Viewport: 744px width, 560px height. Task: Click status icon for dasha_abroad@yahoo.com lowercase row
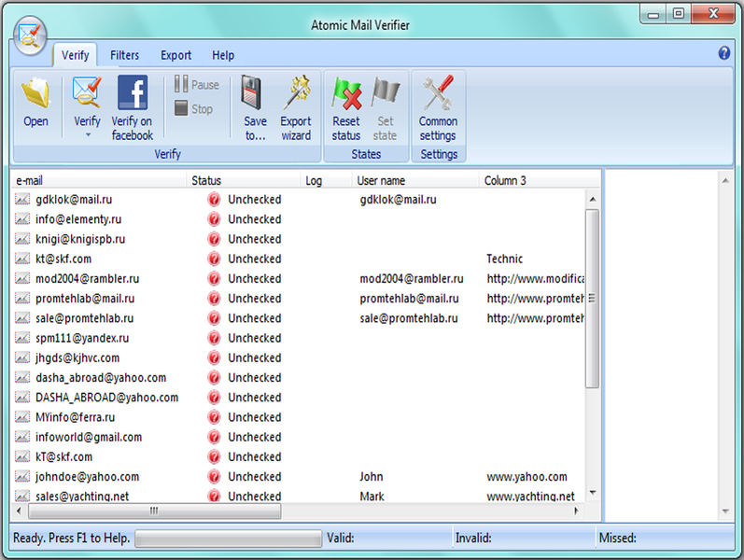(214, 378)
